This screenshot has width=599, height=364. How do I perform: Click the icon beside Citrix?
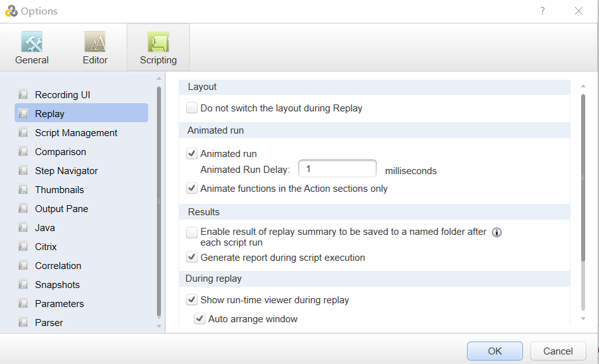(x=23, y=246)
